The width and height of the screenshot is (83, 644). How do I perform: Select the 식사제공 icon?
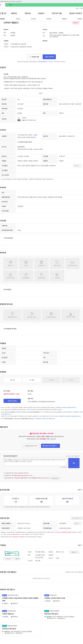57,276
